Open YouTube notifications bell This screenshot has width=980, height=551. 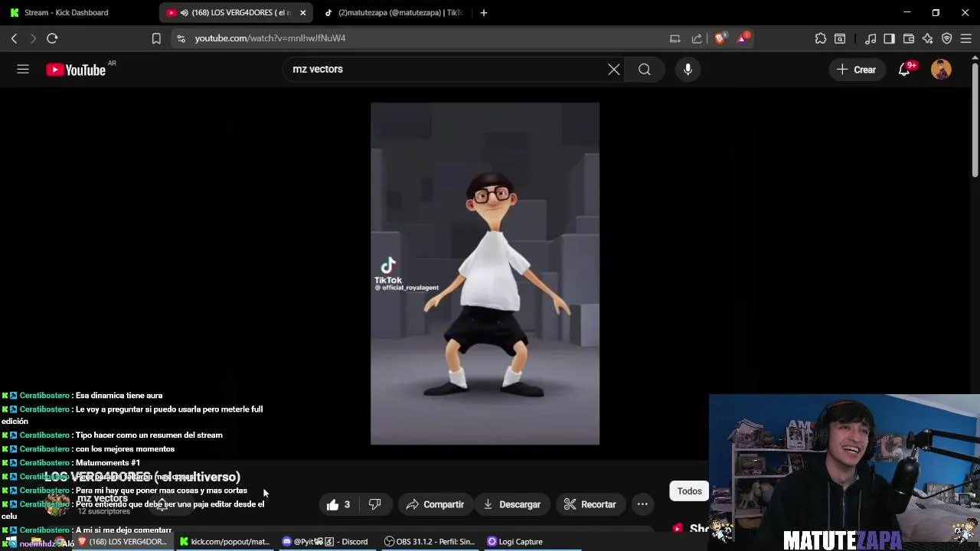click(x=904, y=70)
